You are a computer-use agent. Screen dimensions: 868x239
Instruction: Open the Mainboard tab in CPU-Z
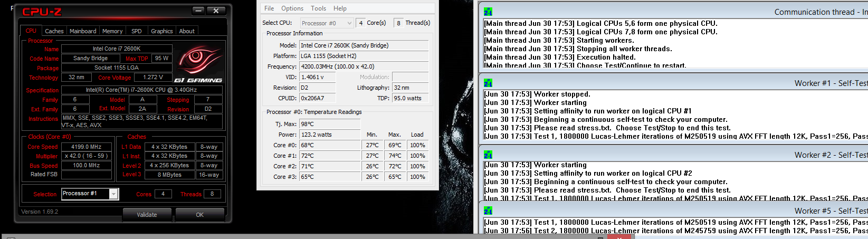click(83, 31)
